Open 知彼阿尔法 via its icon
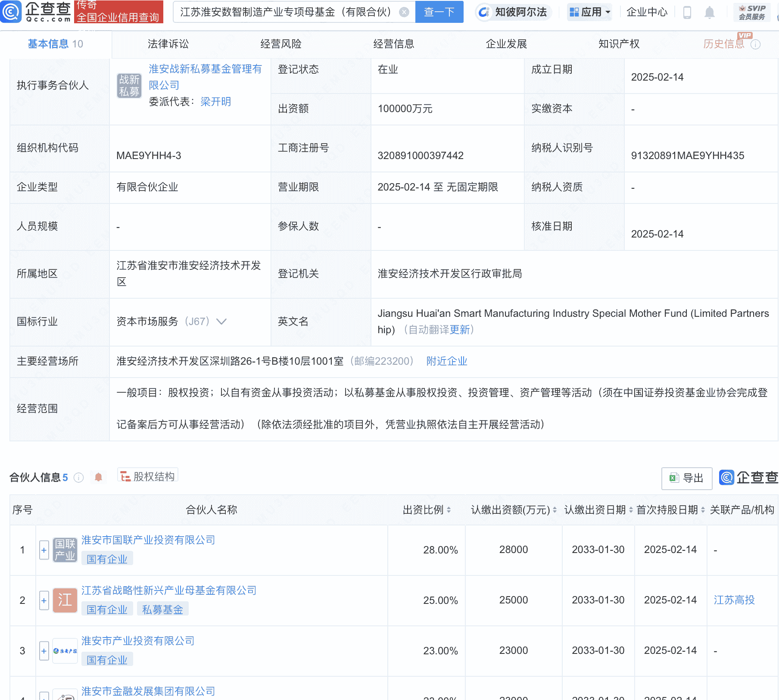The height and width of the screenshot is (700, 779). [484, 12]
